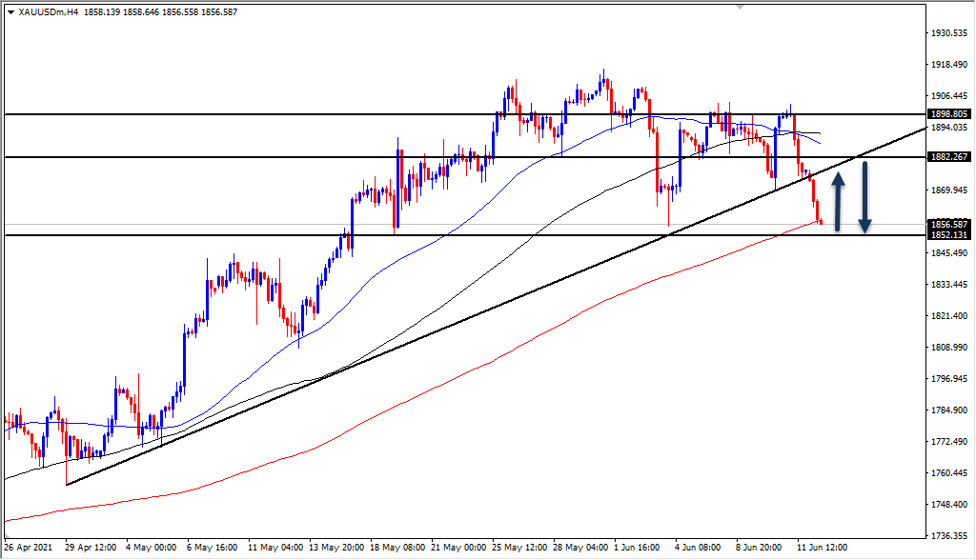Click the 1748.400 price scale label

949,504
